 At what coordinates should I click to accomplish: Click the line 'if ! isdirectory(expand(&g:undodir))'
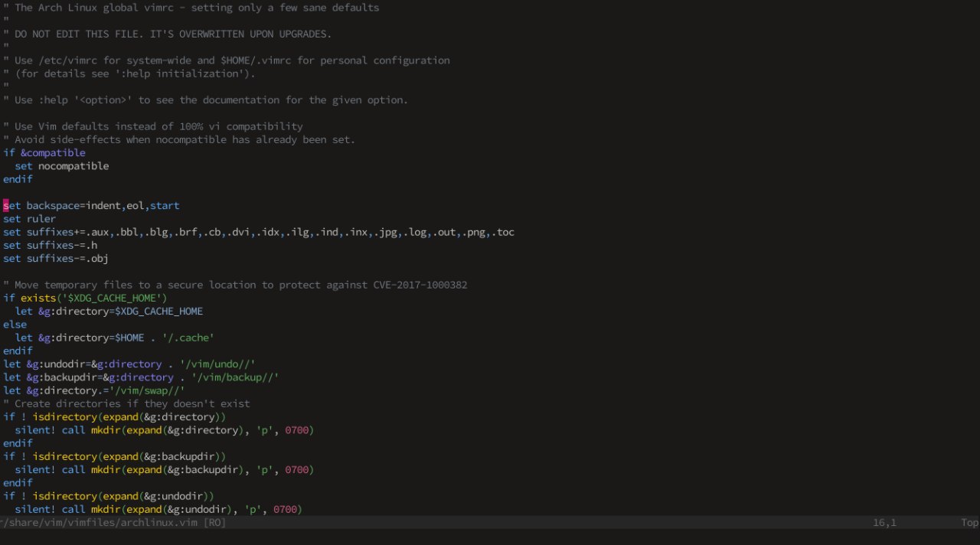109,496
